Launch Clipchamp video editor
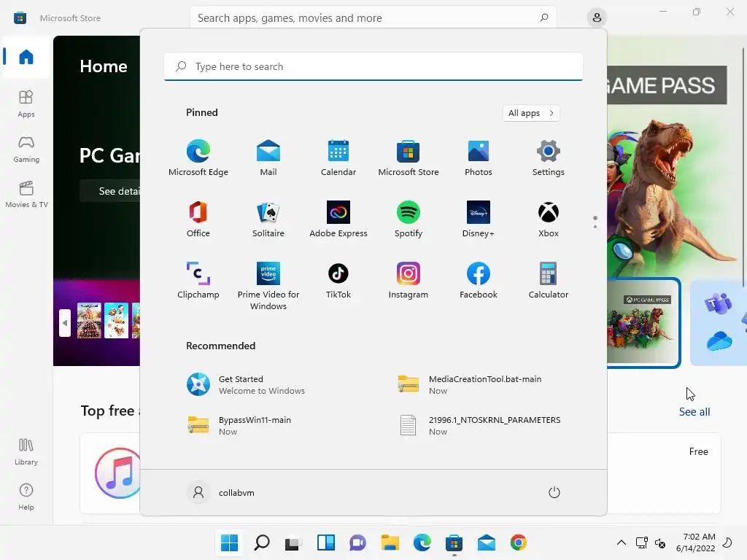This screenshot has height=560, width=747. coord(198,281)
